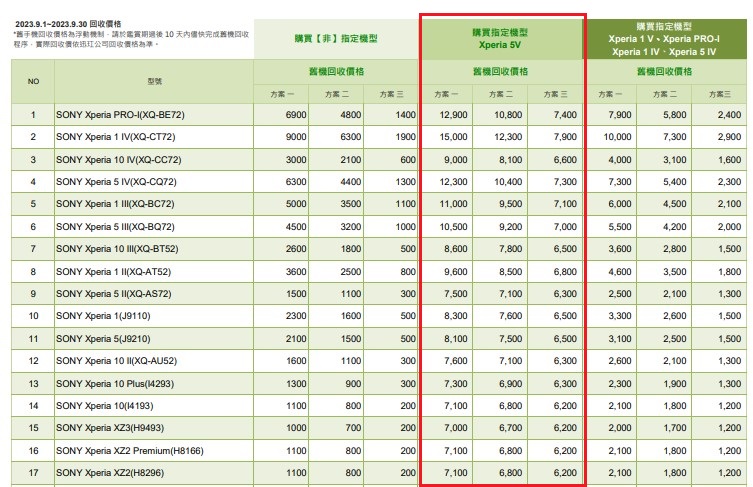The height and width of the screenshot is (487, 753).
Task: Click the 12,900 price in Xperia PRO-I row
Action: (453, 115)
